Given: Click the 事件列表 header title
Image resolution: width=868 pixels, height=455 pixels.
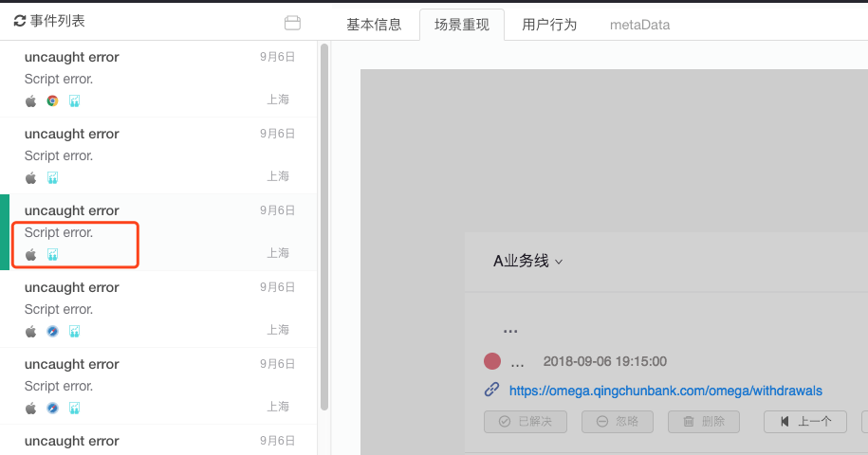Looking at the screenshot, I should tap(58, 21).
